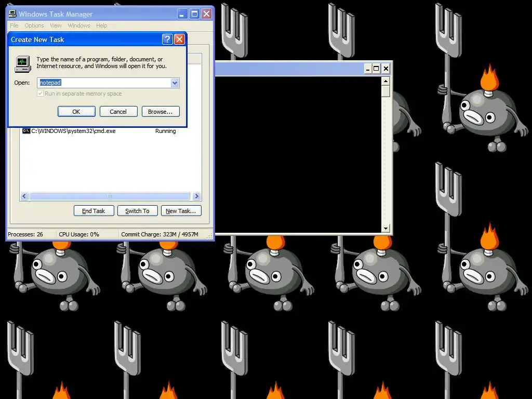Click the run program icon in the dialog
The height and width of the screenshot is (399, 532).
[23, 64]
